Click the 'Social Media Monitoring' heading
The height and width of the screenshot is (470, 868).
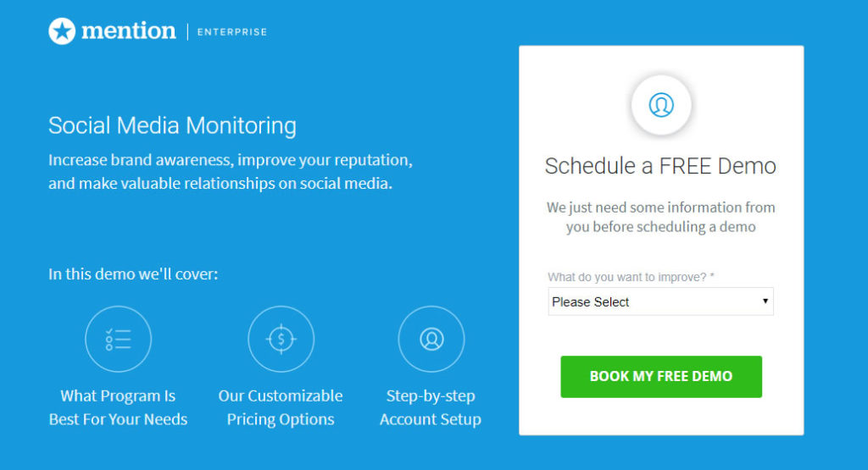point(172,125)
